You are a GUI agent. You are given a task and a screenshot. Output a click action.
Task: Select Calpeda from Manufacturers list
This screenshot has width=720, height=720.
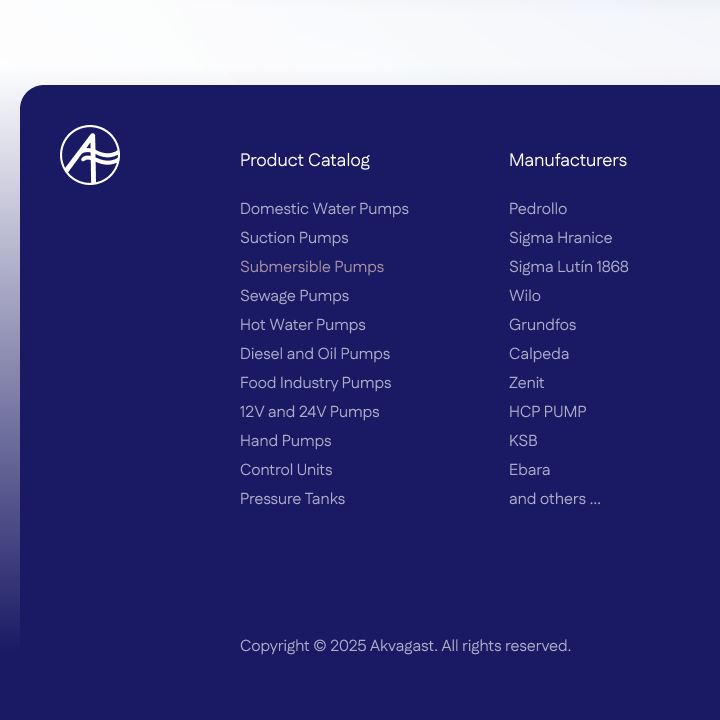click(539, 354)
